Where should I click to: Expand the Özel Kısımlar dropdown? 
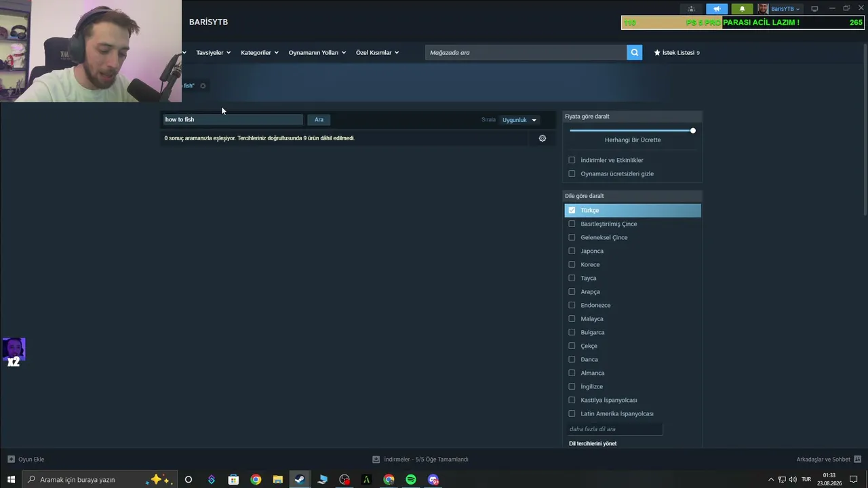coord(378,52)
